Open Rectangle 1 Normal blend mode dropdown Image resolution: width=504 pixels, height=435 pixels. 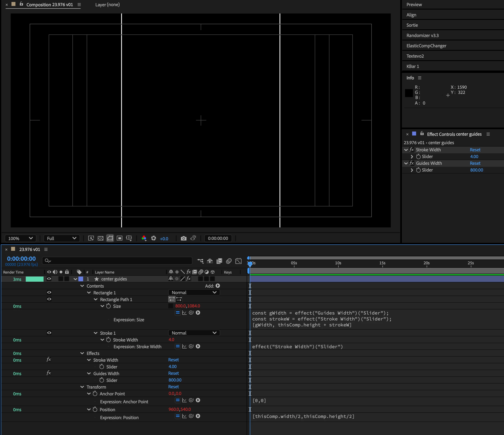tap(194, 293)
